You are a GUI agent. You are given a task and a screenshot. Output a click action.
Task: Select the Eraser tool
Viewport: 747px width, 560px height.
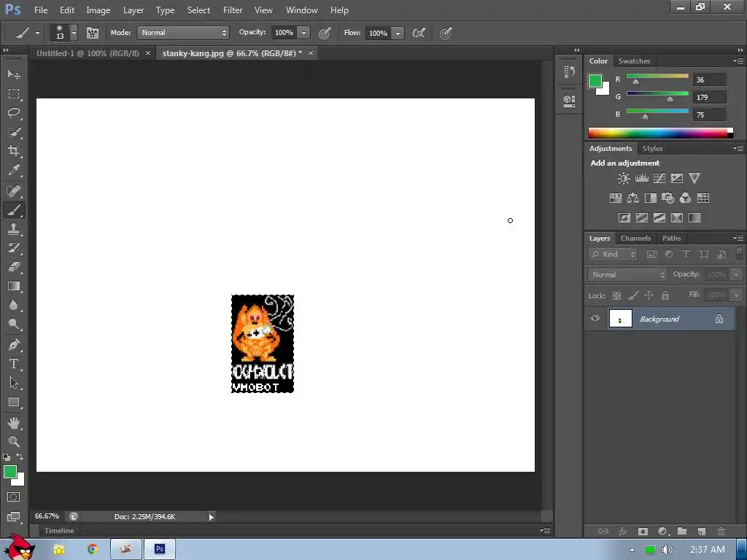point(14,267)
